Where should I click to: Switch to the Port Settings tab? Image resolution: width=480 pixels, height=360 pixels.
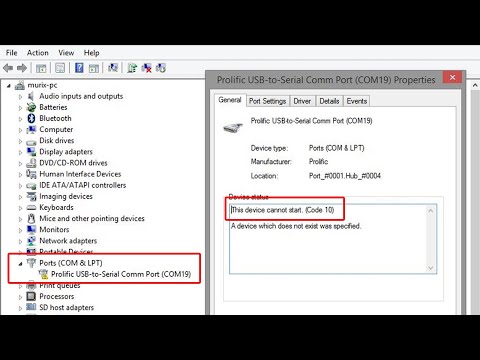pyautogui.click(x=267, y=101)
